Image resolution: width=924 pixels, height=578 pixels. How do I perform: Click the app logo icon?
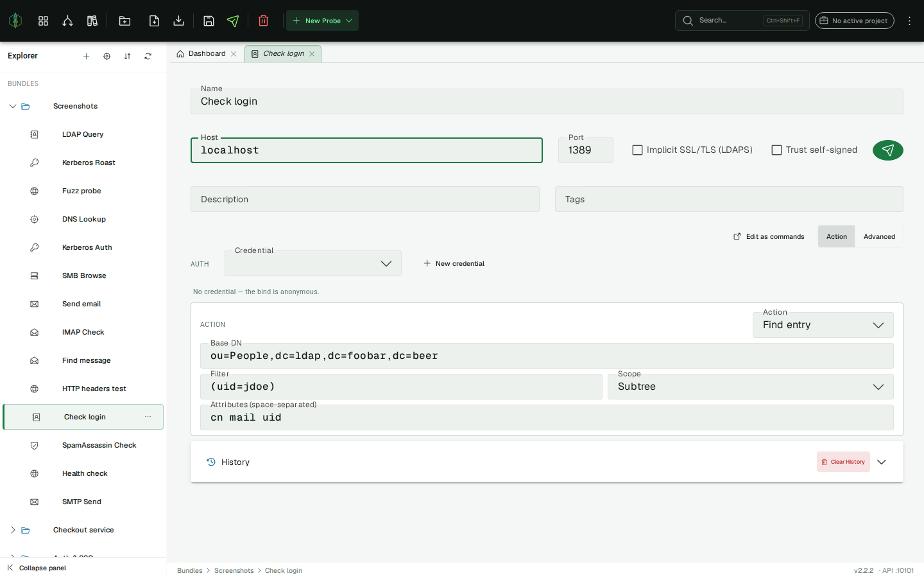click(15, 21)
